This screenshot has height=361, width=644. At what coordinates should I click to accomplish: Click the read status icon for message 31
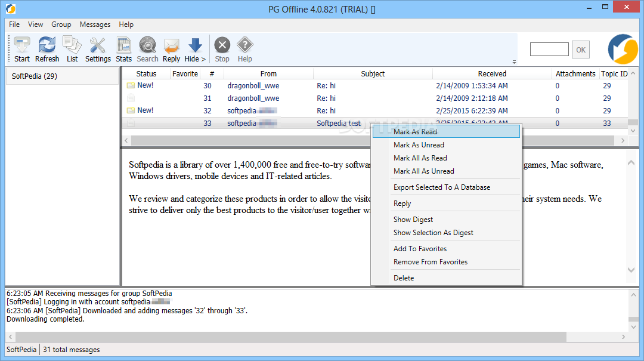click(131, 98)
